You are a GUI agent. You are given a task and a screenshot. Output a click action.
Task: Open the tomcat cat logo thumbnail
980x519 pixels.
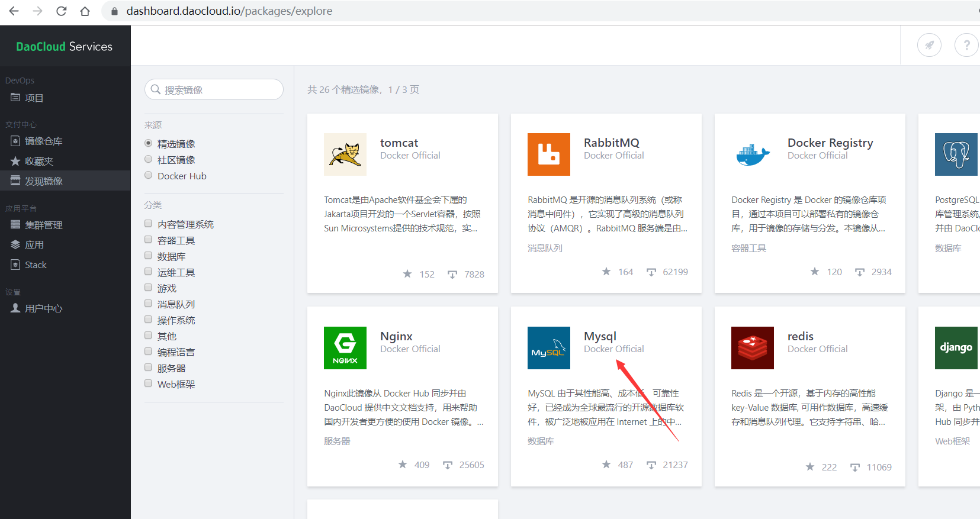[x=345, y=154]
